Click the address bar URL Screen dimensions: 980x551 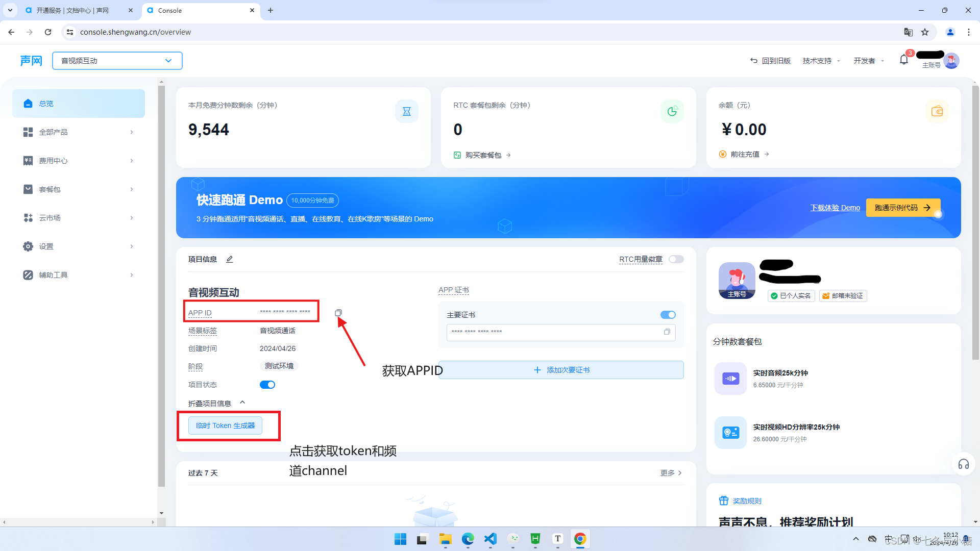pyautogui.click(x=135, y=32)
